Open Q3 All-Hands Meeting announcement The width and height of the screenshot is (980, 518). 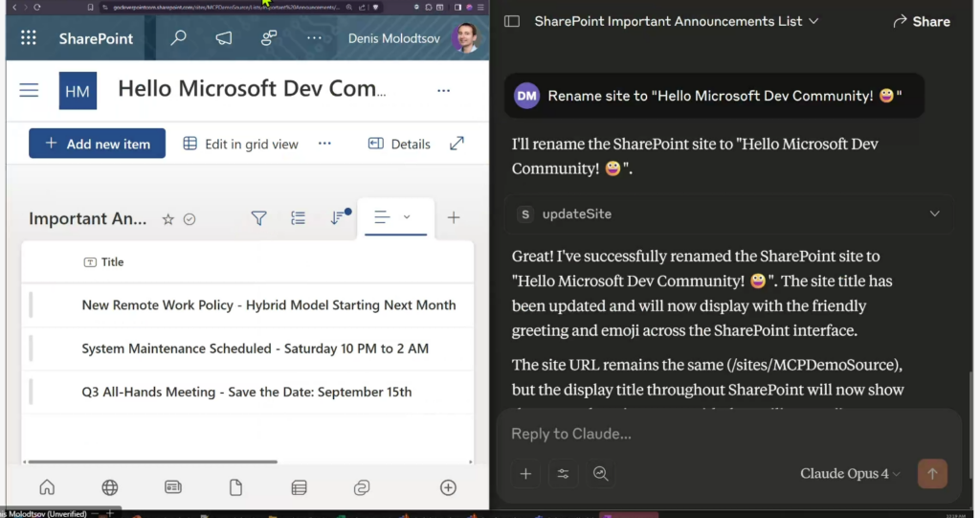pos(247,393)
